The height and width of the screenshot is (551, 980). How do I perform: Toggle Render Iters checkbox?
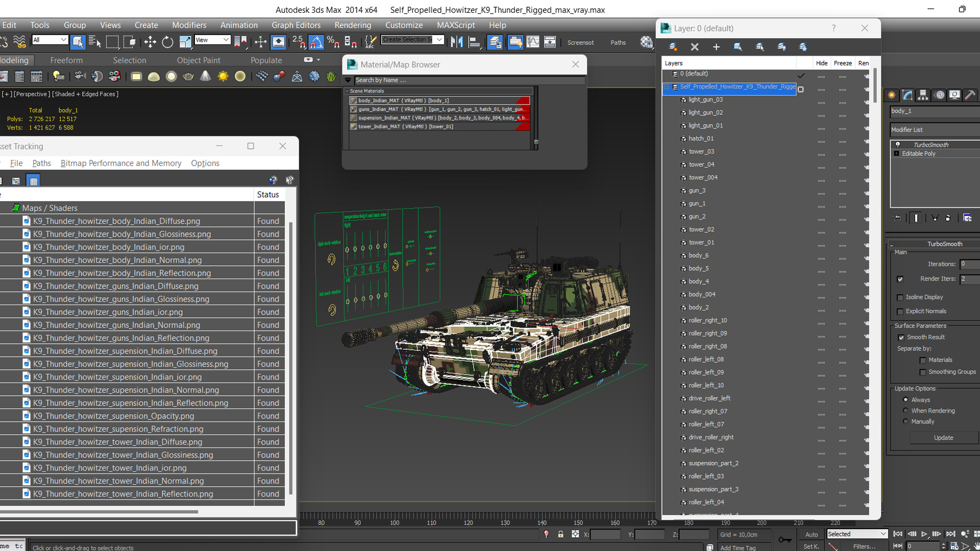tap(900, 279)
